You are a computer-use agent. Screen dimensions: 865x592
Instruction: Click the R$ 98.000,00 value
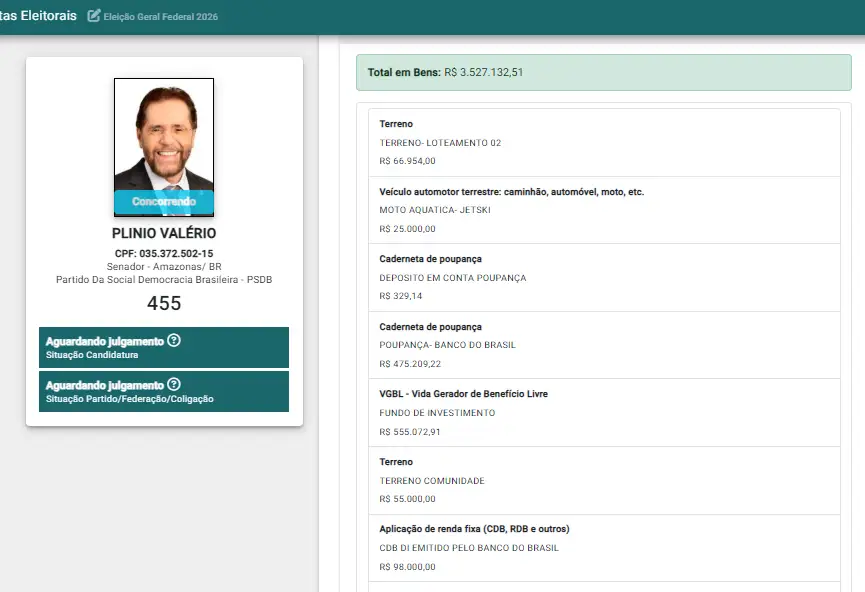(x=407, y=567)
